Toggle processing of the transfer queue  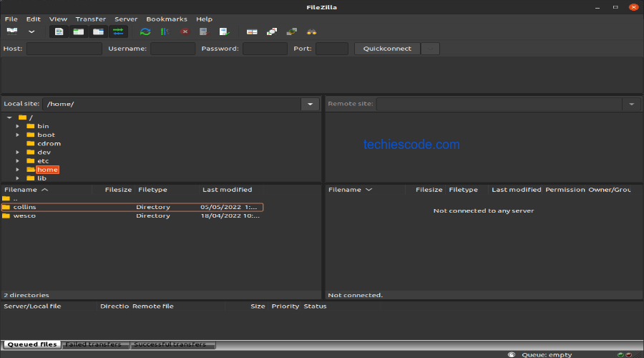tap(165, 32)
